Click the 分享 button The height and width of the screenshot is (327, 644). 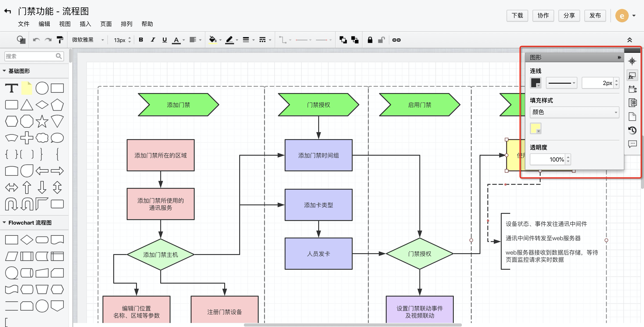coord(569,15)
